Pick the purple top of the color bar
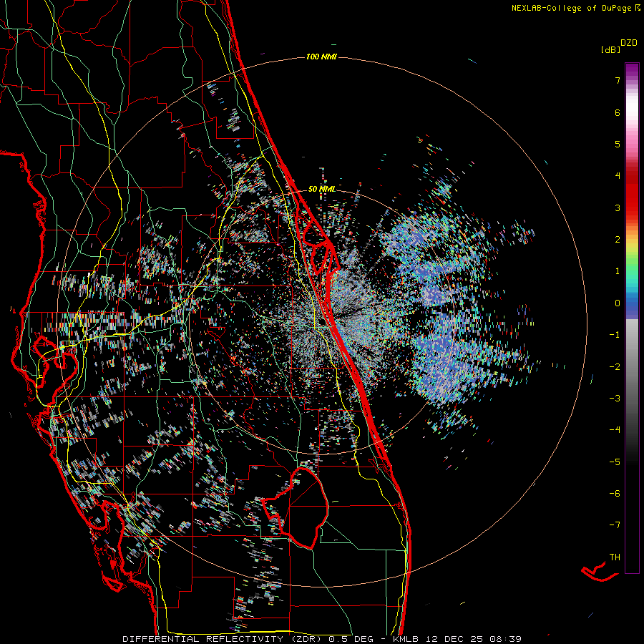The width and height of the screenshot is (644, 644). pos(632,71)
